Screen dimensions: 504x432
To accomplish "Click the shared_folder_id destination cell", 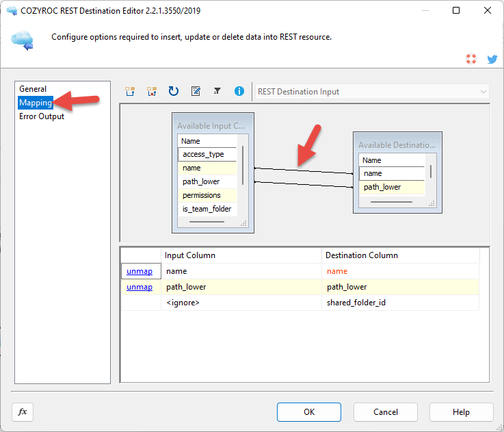I will tap(401, 303).
